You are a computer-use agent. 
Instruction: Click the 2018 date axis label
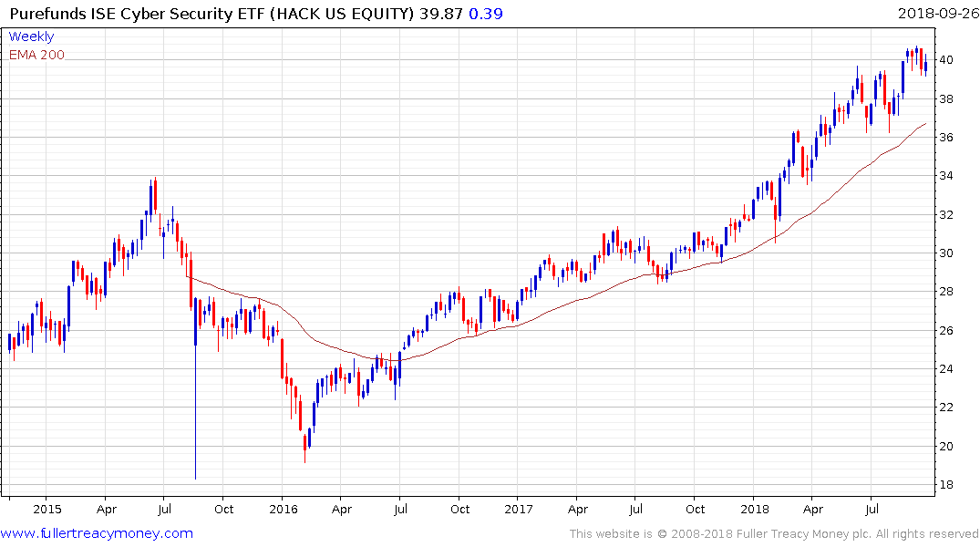click(755, 509)
